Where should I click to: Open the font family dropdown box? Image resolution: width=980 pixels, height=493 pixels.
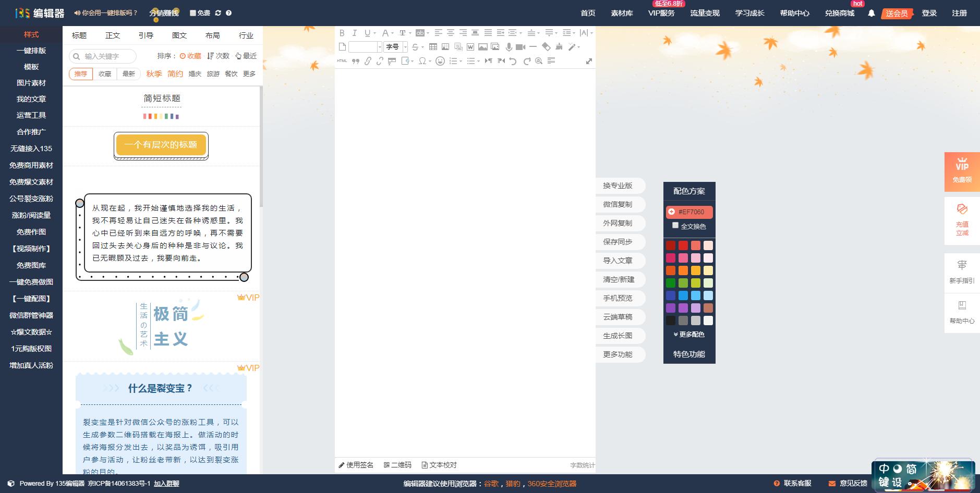tap(365, 47)
